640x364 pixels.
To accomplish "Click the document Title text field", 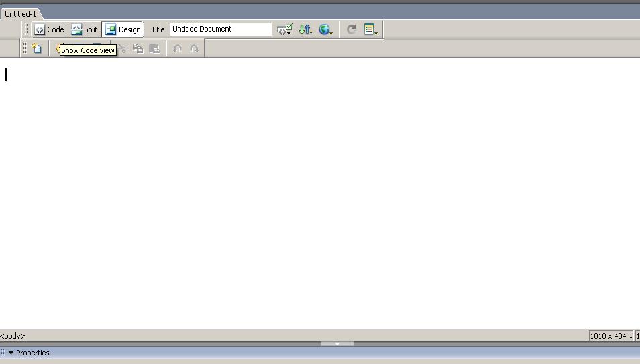I will point(220,29).
